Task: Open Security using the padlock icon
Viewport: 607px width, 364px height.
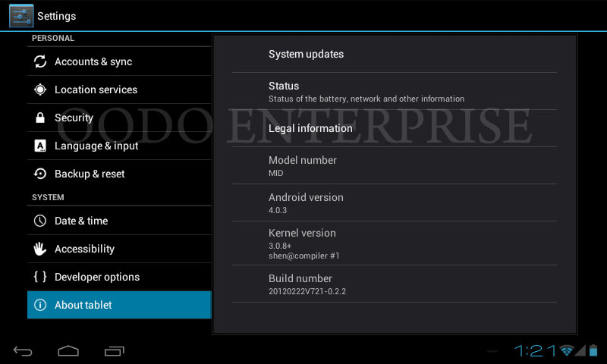Action: pyautogui.click(x=40, y=118)
